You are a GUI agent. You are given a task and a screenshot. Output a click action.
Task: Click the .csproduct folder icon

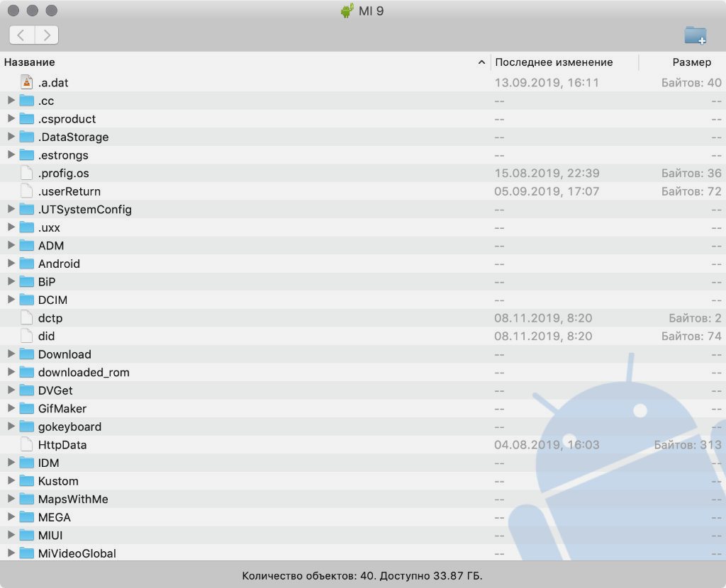27,118
